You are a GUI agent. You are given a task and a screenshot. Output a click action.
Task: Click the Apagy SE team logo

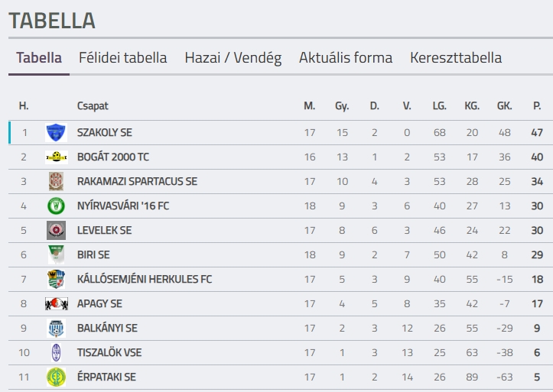click(x=56, y=303)
